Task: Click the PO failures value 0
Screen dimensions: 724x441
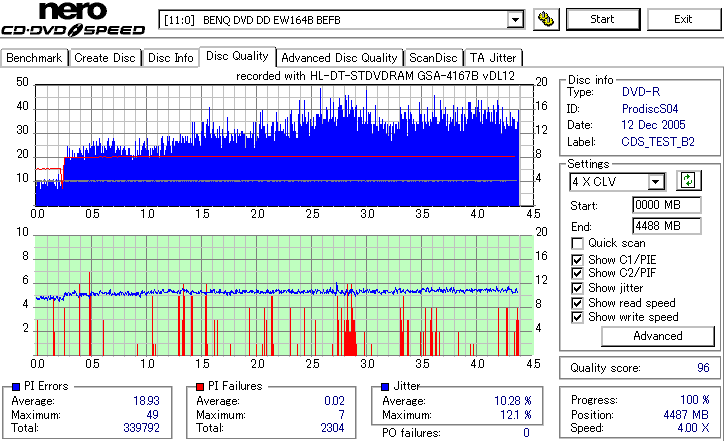Action: (x=526, y=433)
